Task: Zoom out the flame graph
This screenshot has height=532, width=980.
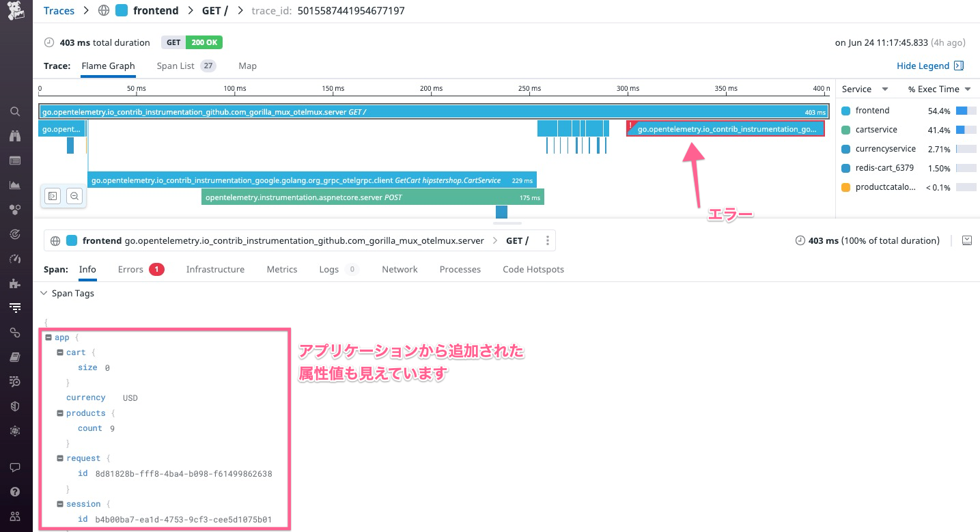Action: click(74, 196)
